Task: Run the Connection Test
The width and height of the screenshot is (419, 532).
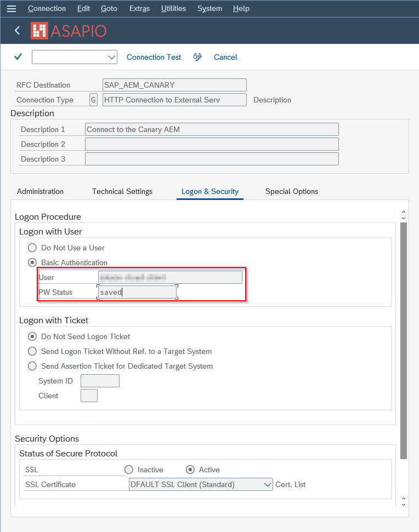Action: (x=154, y=57)
